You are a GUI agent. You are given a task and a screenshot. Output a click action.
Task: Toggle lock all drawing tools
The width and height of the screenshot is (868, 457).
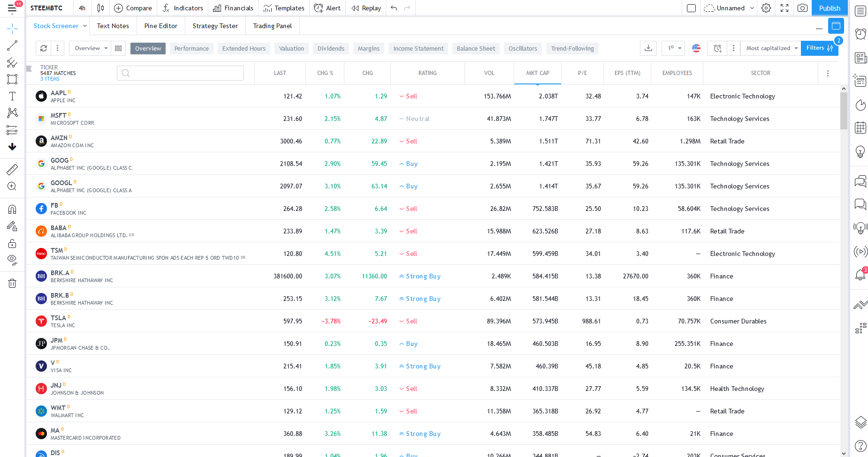12,243
